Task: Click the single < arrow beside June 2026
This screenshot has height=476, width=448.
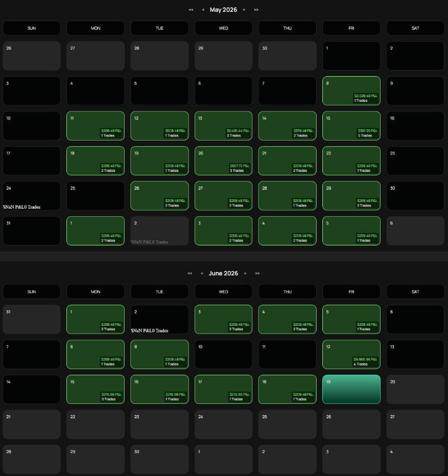Action: pos(202,273)
